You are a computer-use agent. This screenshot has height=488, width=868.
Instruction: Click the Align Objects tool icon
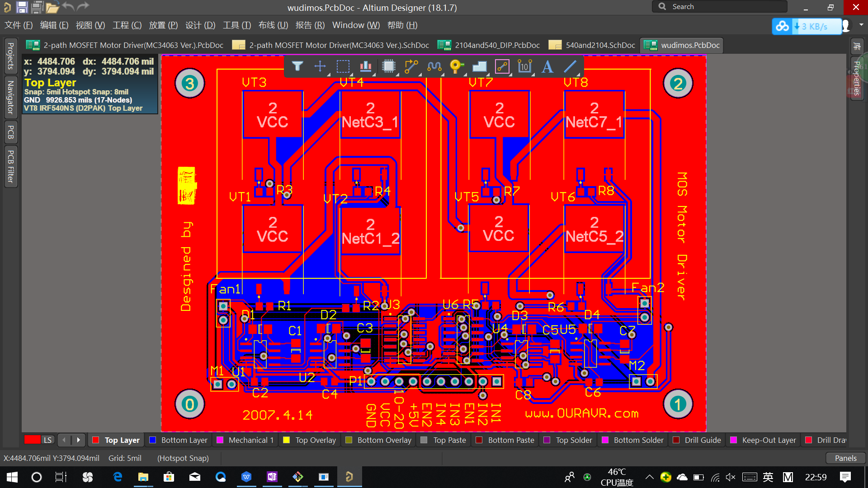365,66
